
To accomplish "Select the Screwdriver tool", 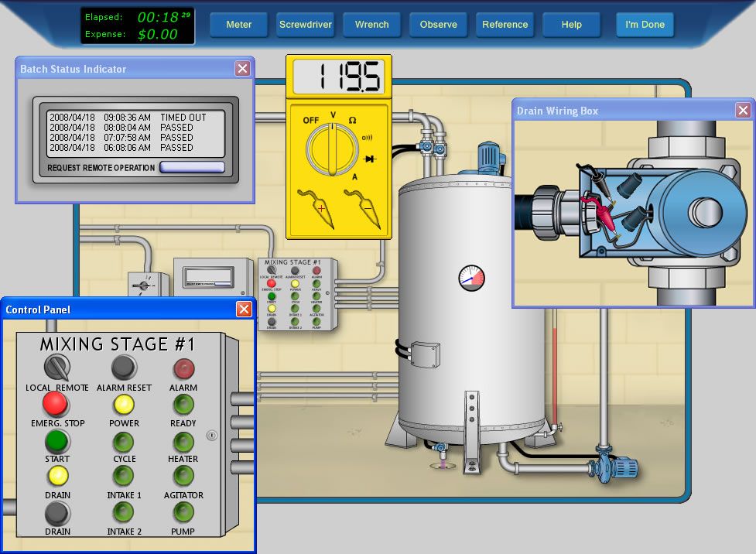I will (305, 25).
